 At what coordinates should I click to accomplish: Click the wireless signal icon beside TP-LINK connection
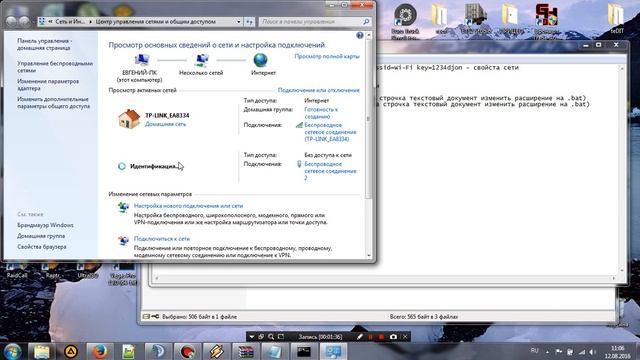point(299,125)
